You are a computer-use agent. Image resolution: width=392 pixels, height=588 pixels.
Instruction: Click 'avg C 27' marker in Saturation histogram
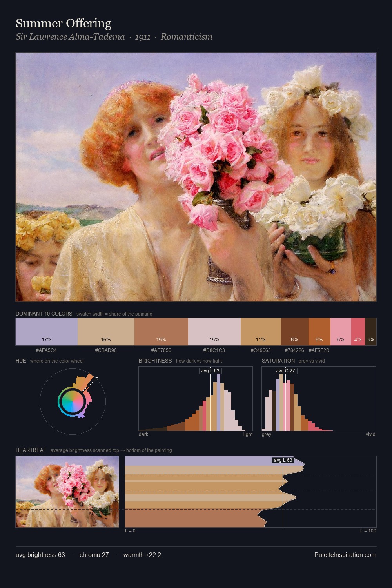point(285,371)
